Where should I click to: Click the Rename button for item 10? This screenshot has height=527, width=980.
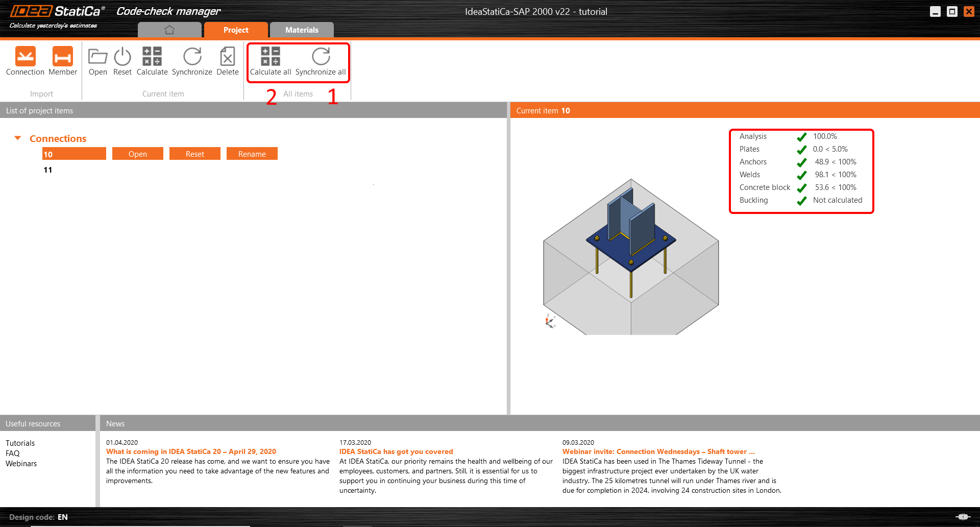[x=252, y=154]
